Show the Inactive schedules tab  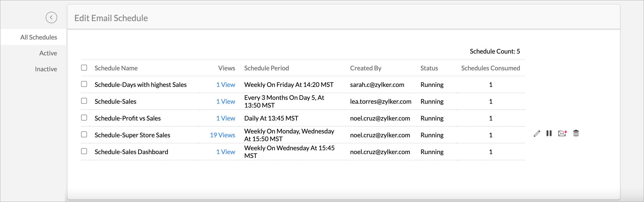(x=46, y=69)
